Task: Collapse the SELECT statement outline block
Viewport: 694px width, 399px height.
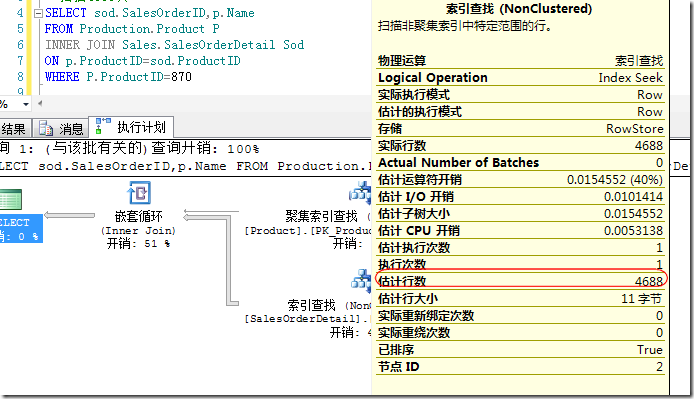Action: click(x=38, y=13)
